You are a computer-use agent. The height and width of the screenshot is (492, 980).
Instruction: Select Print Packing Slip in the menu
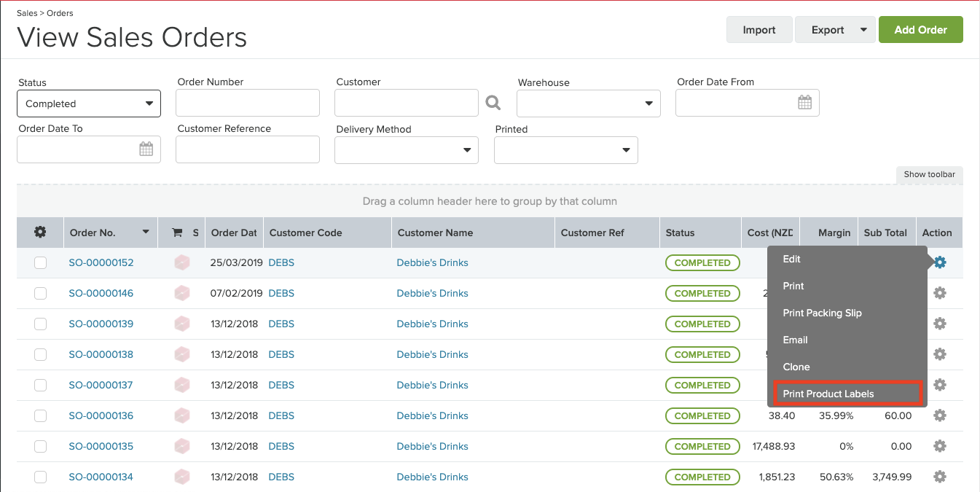click(x=822, y=313)
